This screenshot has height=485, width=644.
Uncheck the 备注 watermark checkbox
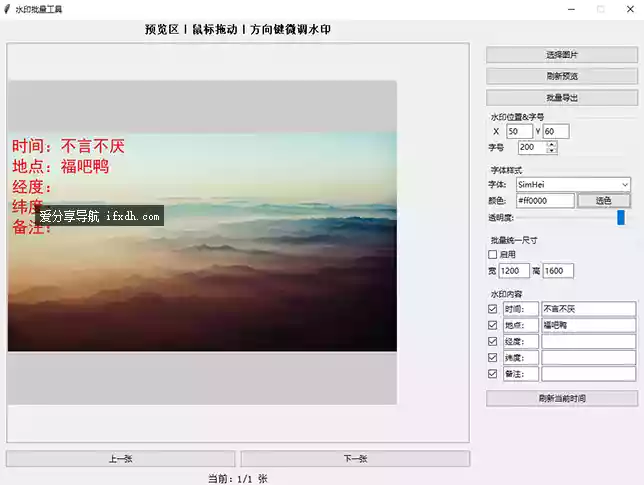492,374
